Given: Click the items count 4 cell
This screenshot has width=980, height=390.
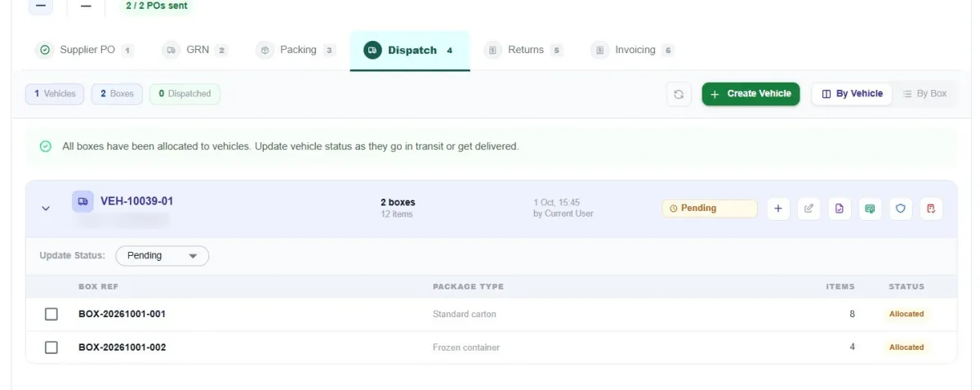Looking at the screenshot, I should 852,347.
